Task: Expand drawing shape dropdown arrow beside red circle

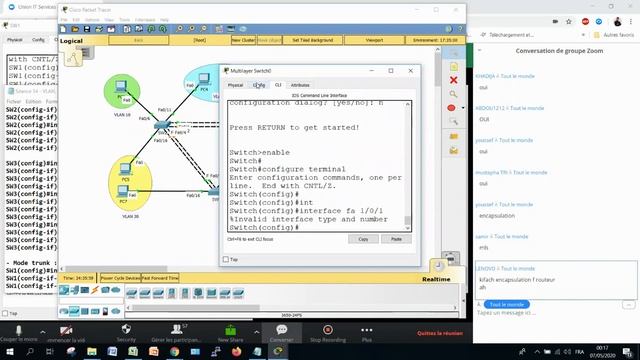Action: (463, 108)
